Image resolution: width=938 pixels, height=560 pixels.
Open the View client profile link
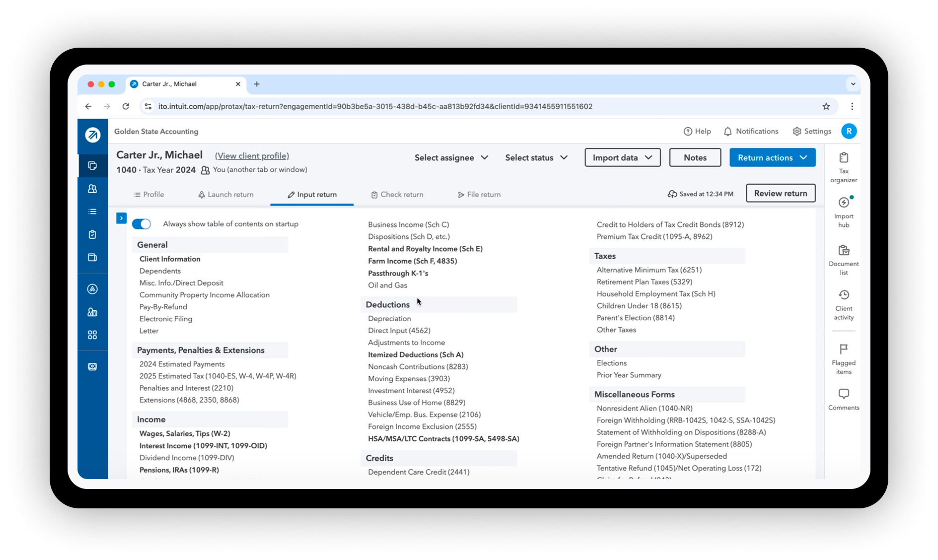252,156
